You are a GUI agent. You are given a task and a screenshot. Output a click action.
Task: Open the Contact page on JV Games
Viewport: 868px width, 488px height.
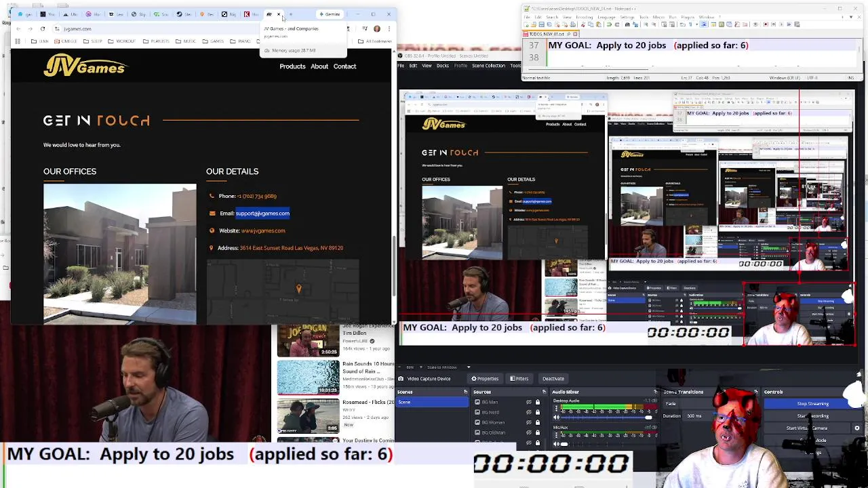tap(344, 66)
